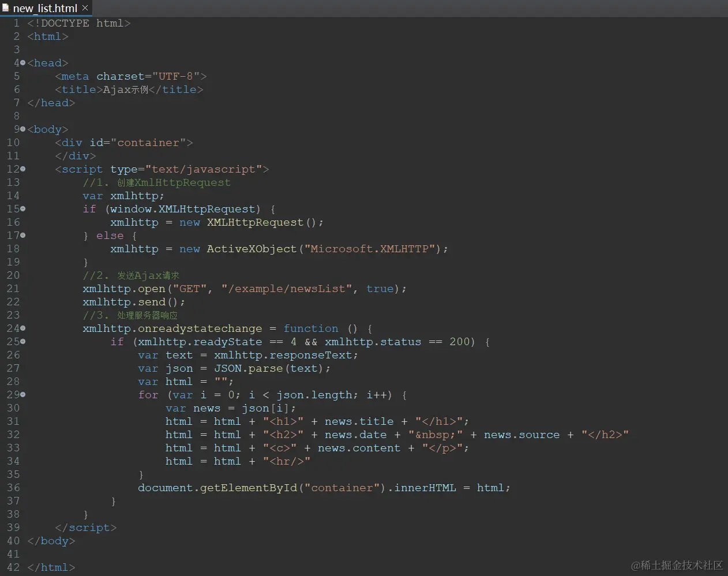The width and height of the screenshot is (728, 576).
Task: Click 'JSON.parse(text);' on line 27
Action: pos(272,368)
